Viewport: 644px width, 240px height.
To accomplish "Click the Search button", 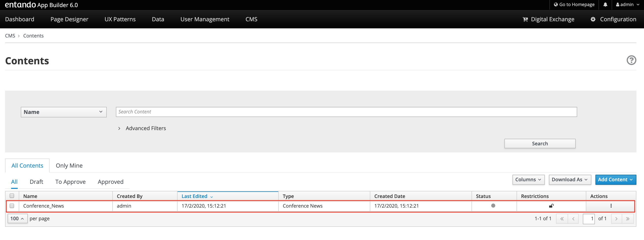I will 540,144.
